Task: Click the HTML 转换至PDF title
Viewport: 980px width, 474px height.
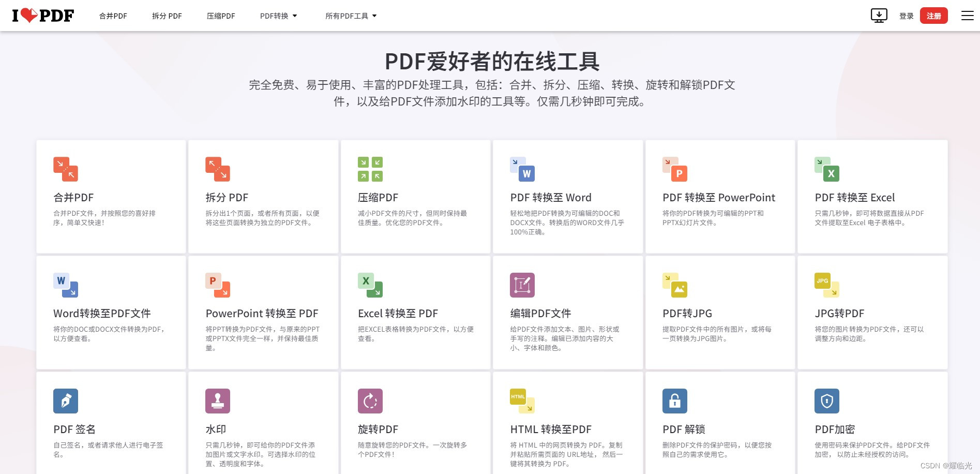Action: point(551,429)
